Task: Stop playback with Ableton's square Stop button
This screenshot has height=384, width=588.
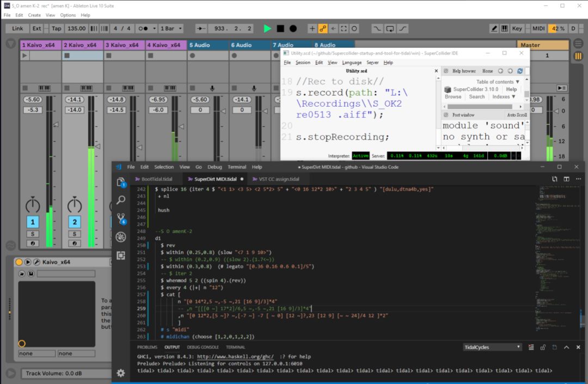Action: tap(280, 28)
